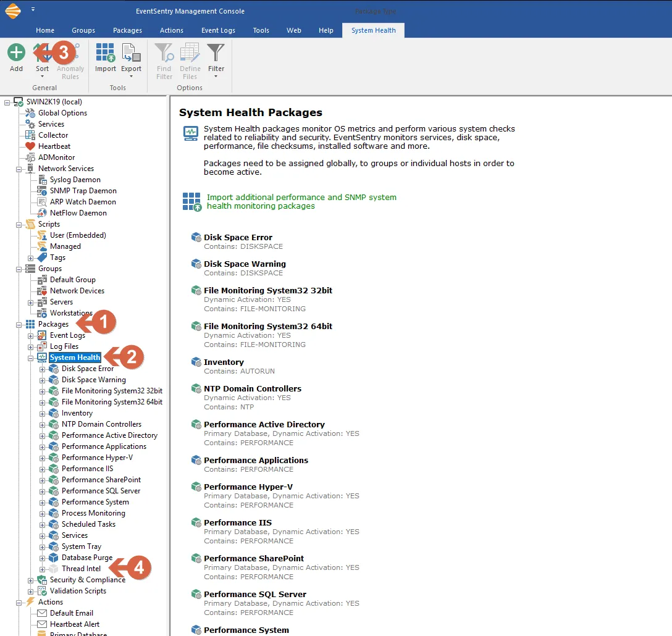Click the Global Options tree icon
This screenshot has height=636, width=672.
pos(30,113)
